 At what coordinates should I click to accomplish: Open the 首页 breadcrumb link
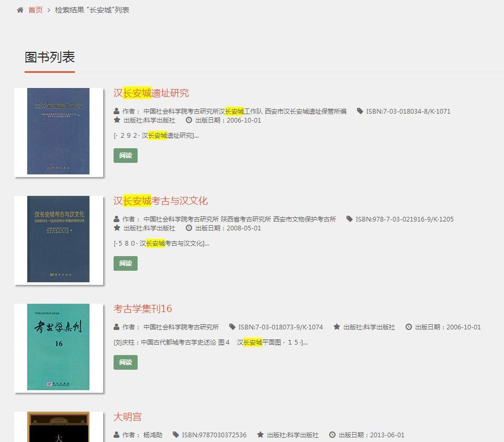tap(36, 10)
